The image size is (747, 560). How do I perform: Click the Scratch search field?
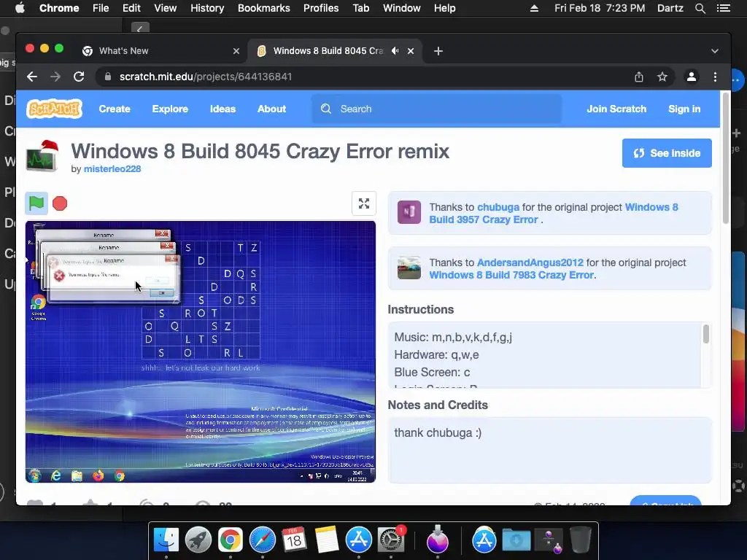click(436, 109)
